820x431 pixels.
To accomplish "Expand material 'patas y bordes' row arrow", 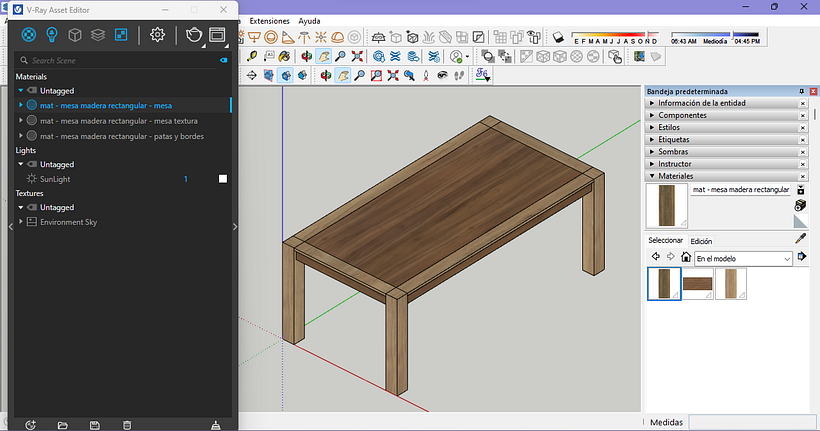I will [x=21, y=135].
